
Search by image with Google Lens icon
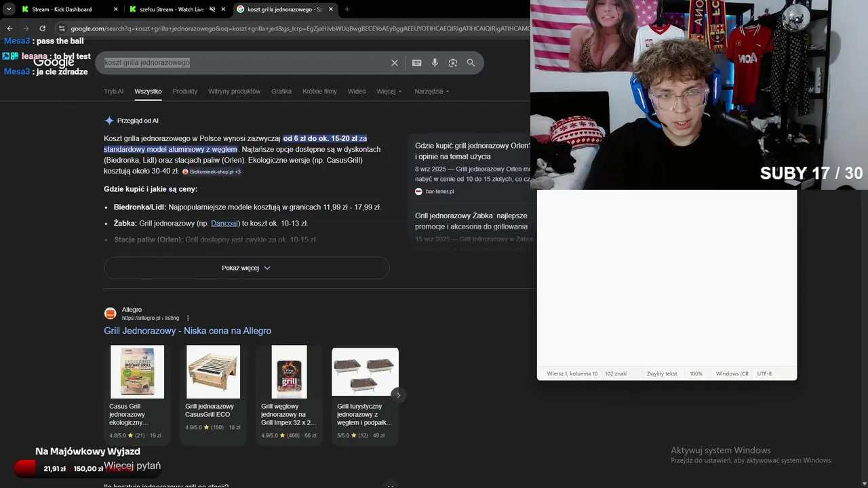(x=453, y=62)
